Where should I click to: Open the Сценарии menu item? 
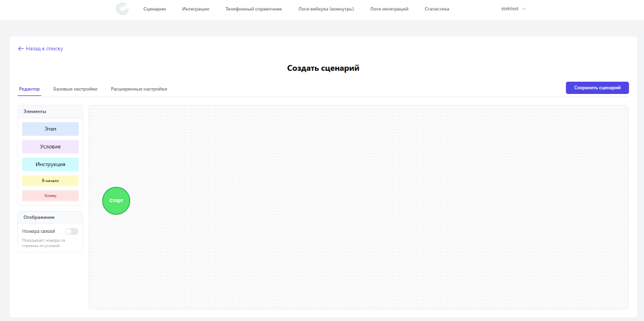coord(155,9)
